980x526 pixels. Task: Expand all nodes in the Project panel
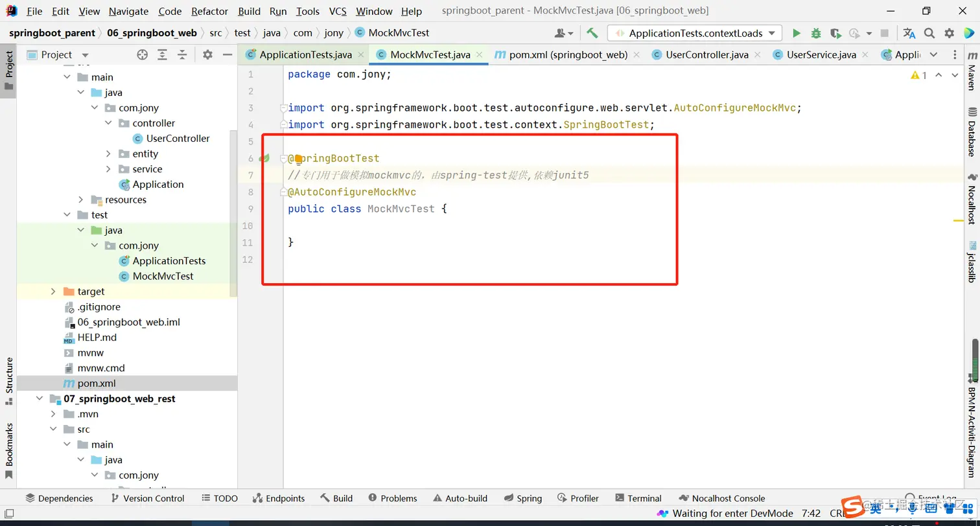(163, 55)
